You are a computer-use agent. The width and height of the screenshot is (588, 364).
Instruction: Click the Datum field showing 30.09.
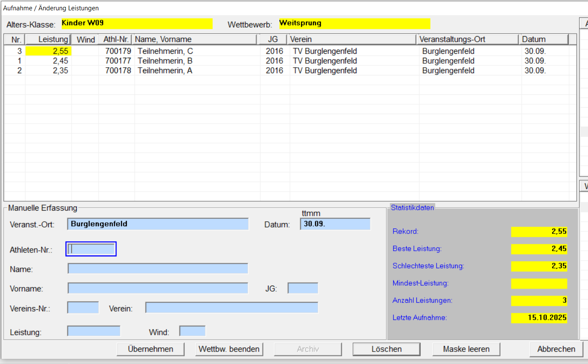(335, 224)
